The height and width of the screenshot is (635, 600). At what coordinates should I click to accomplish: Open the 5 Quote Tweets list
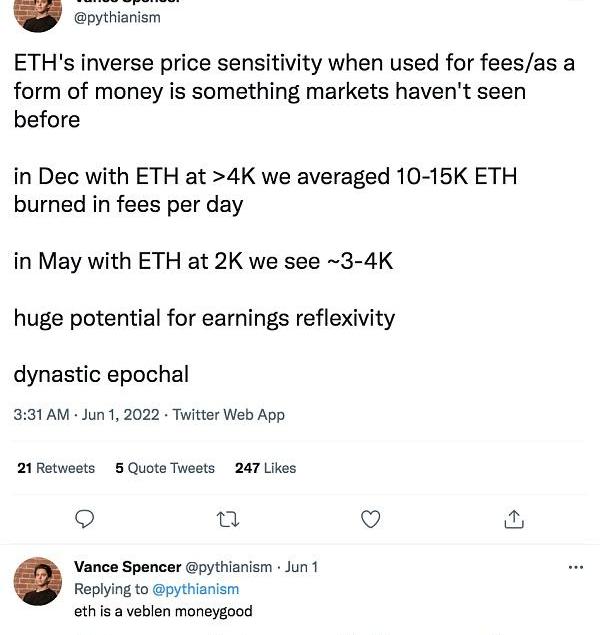[x=165, y=468]
